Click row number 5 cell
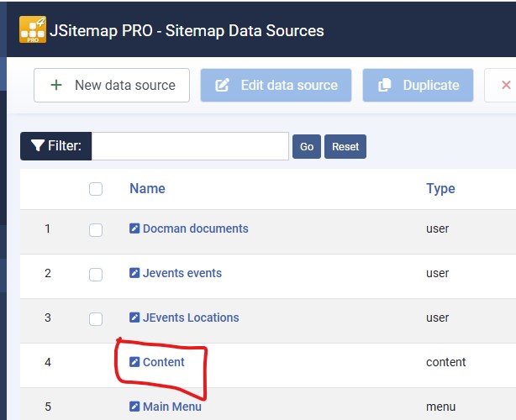Screen dimensions: 516x420 tap(48, 407)
